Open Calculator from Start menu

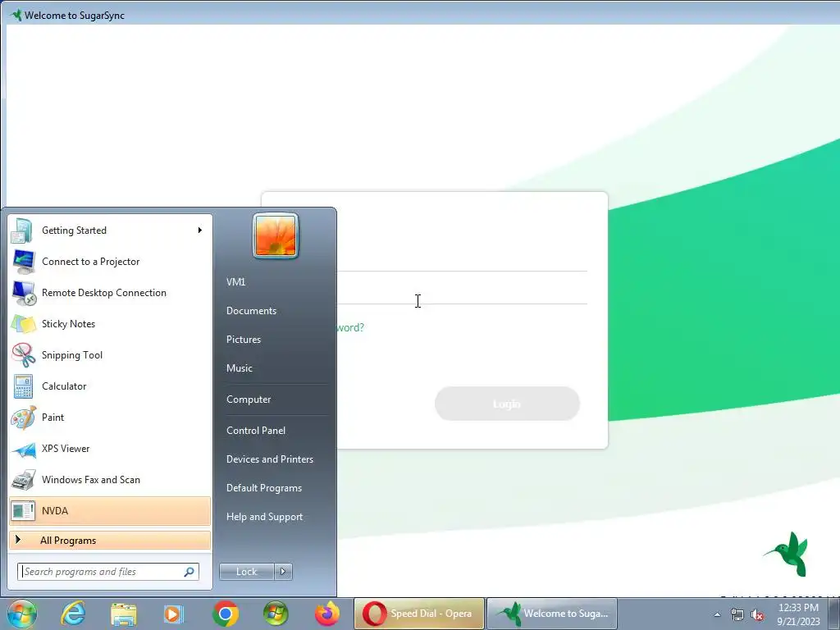tap(110, 386)
